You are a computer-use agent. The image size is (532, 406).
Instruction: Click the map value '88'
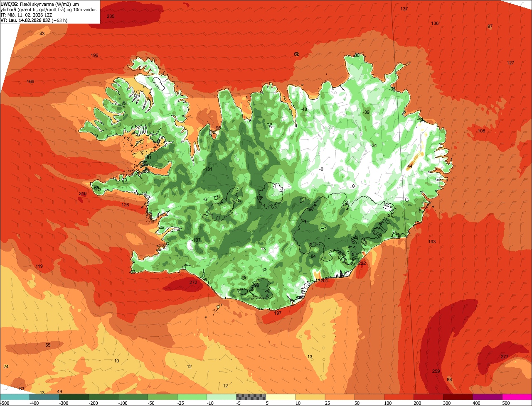coord(449,379)
